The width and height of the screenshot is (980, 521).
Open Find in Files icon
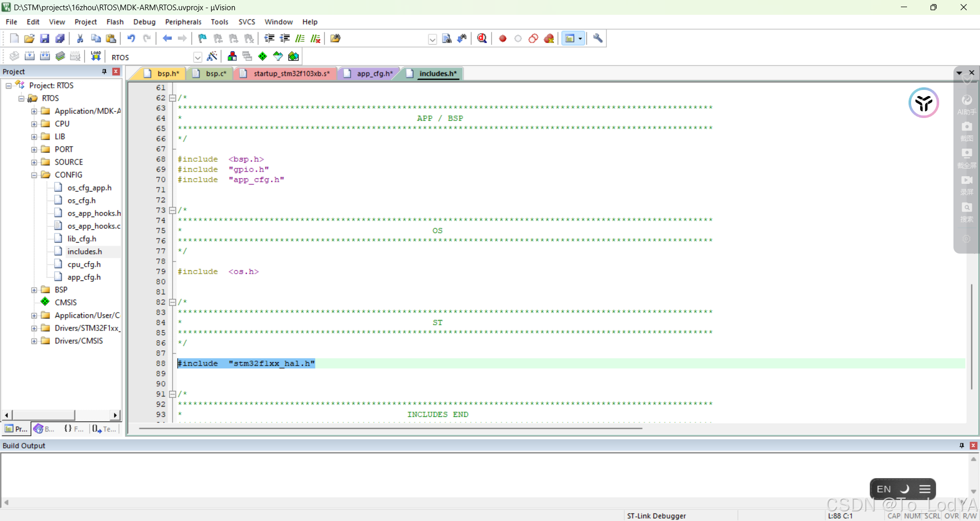335,38
